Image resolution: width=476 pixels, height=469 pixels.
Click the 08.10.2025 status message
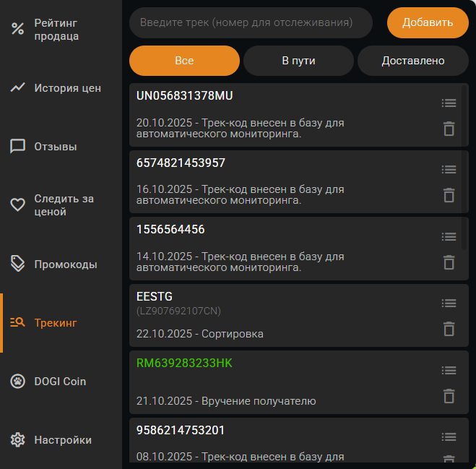click(240, 457)
